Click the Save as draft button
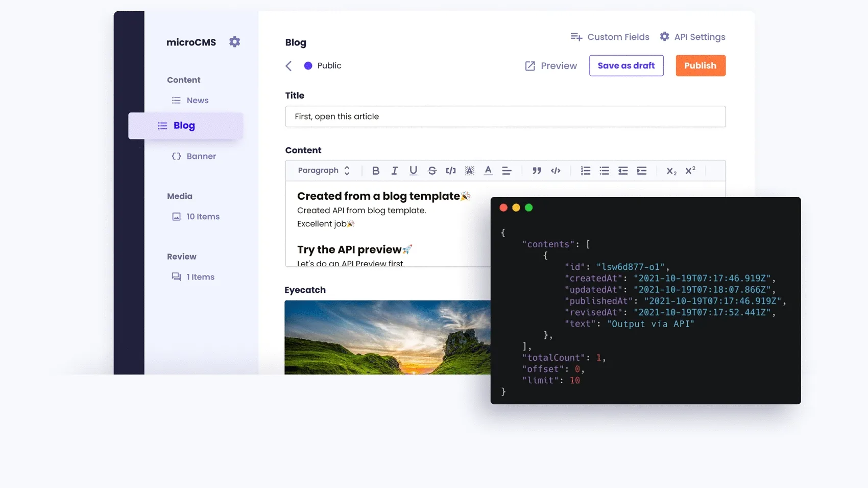 coord(626,65)
